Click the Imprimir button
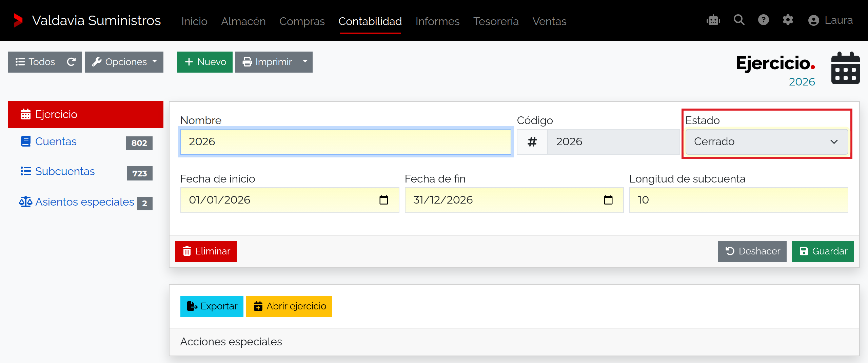This screenshot has height=363, width=868. [267, 62]
